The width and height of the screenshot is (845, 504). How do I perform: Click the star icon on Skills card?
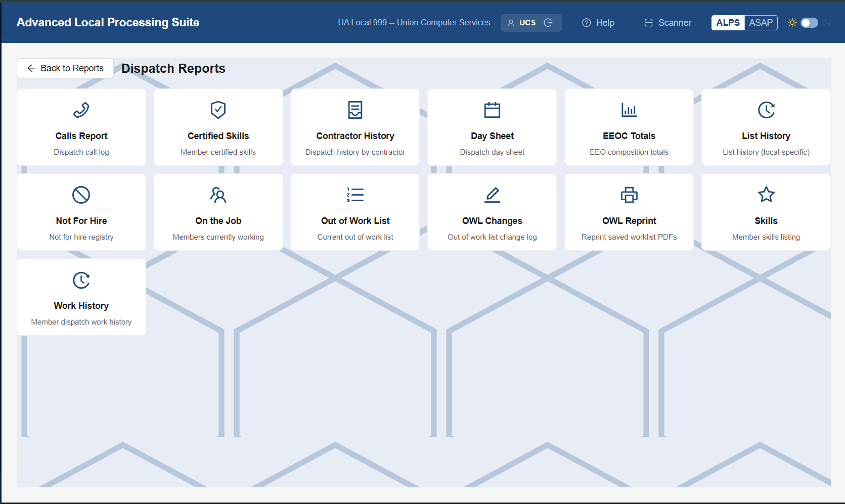coord(766,195)
